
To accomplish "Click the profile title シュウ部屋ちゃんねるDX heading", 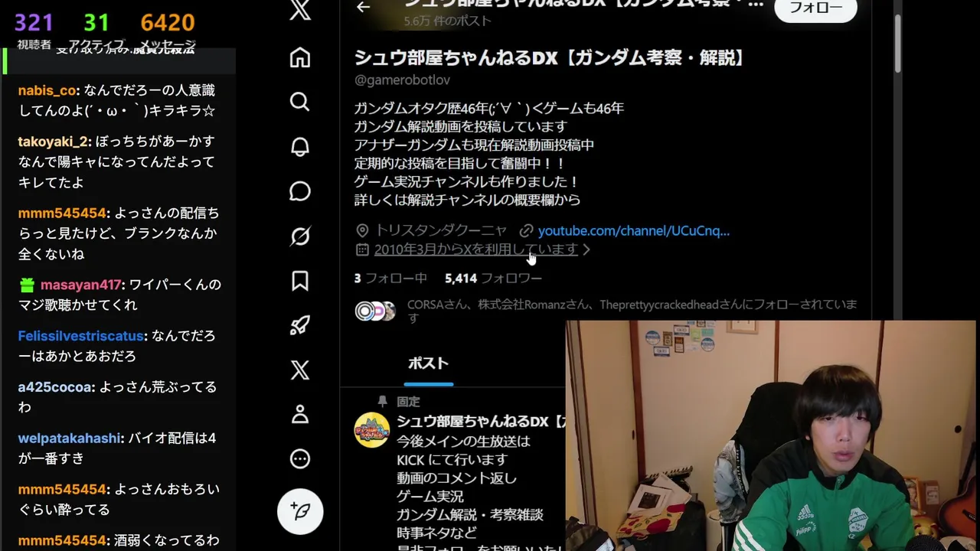I will (550, 58).
